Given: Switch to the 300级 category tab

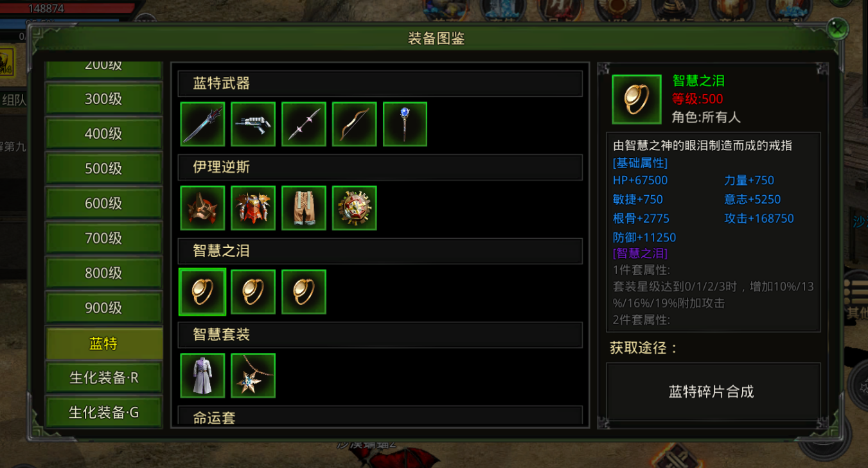Looking at the screenshot, I should click(x=103, y=99).
